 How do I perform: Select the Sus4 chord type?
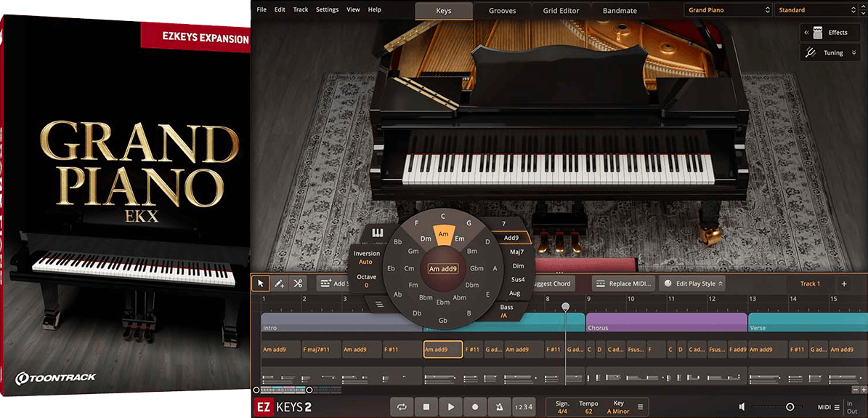pyautogui.click(x=518, y=280)
